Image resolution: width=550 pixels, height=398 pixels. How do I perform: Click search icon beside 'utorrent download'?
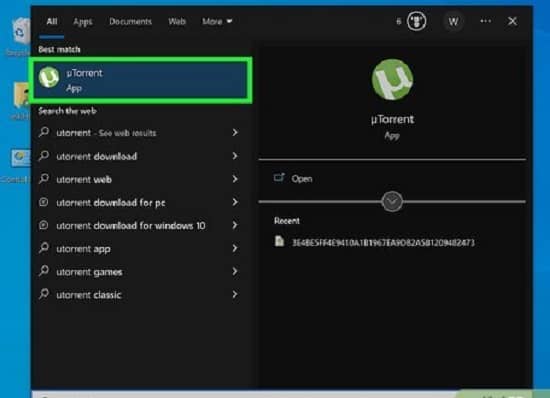(44, 155)
